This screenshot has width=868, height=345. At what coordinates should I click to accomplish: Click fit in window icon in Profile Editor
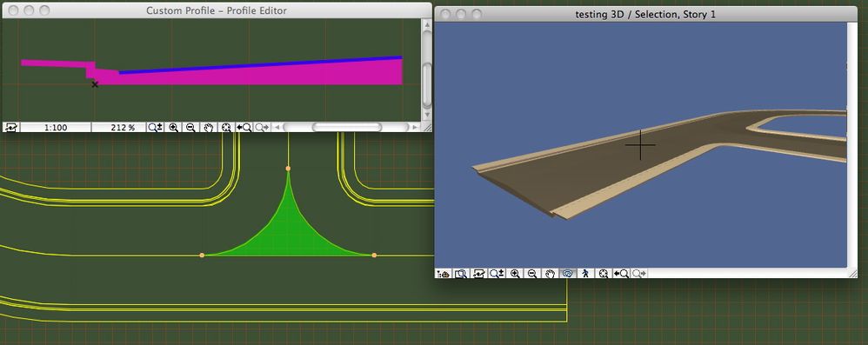click(226, 127)
